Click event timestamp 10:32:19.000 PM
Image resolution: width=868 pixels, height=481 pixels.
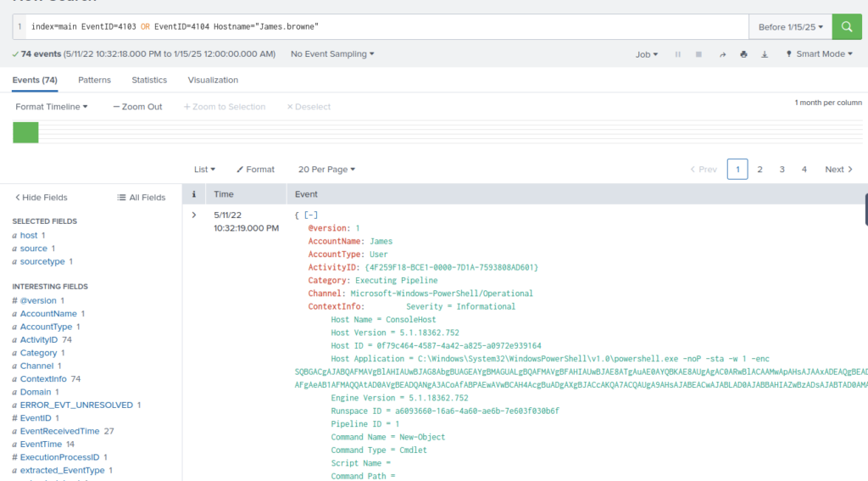[x=247, y=227]
